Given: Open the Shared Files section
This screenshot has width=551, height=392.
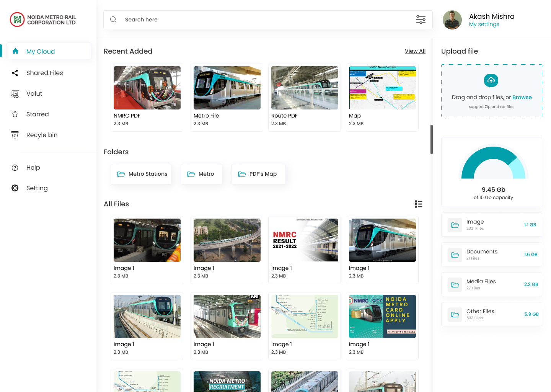Looking at the screenshot, I should click(44, 73).
